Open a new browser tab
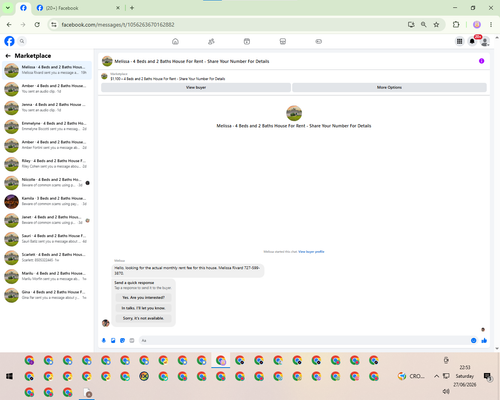500x400 pixels. [132, 8]
